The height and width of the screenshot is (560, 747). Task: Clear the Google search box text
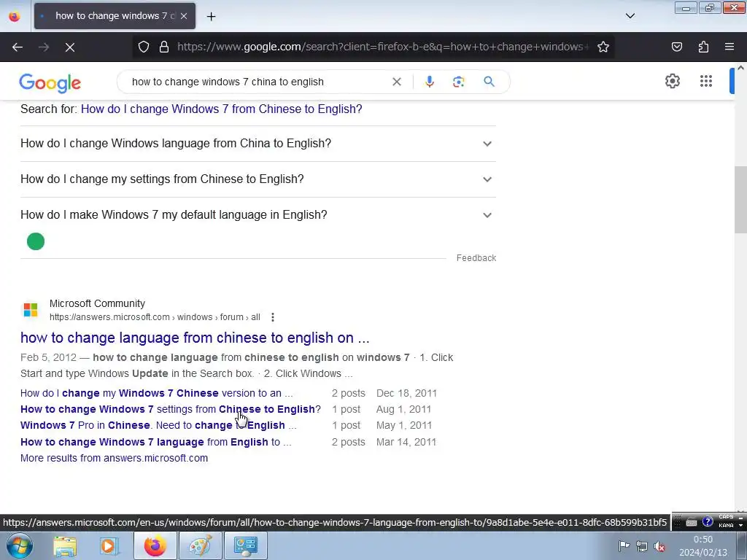tap(396, 82)
